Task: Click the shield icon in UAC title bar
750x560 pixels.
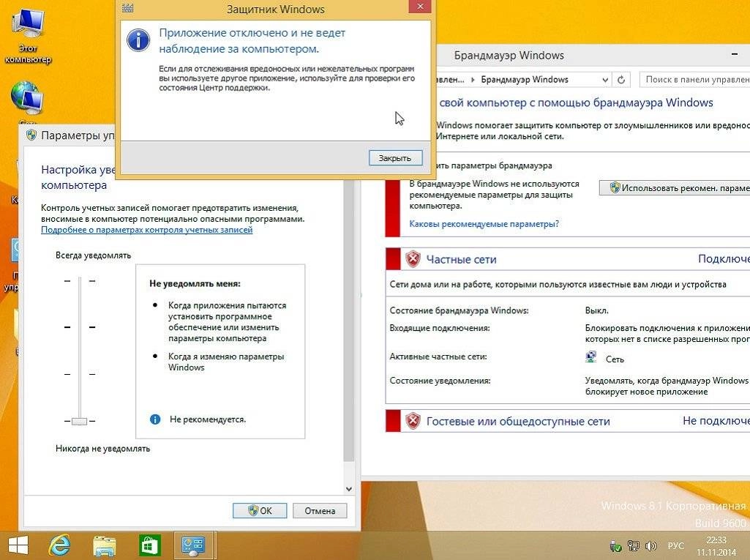Action: [31, 135]
